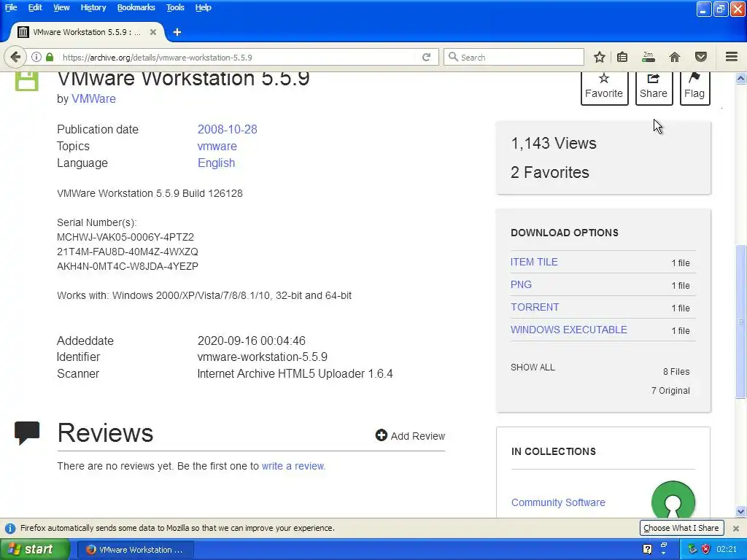
Task: Click the 8 Files count text
Action: pyautogui.click(x=676, y=371)
